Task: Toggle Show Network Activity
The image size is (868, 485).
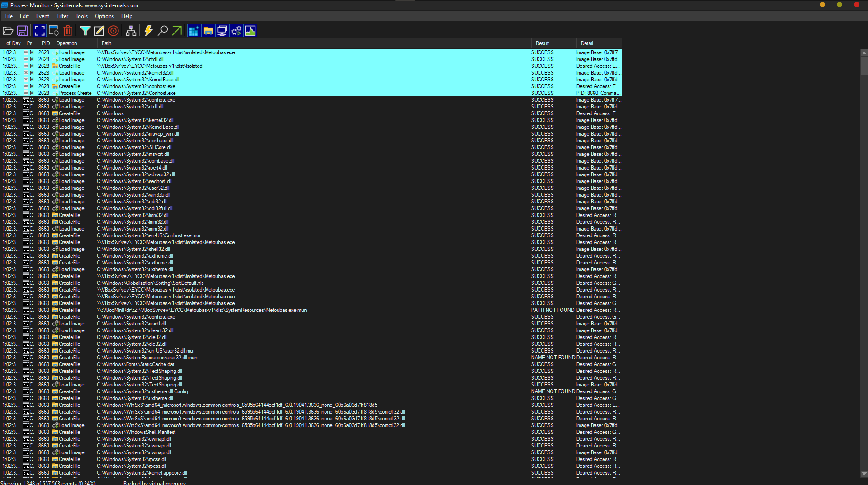Action: (222, 31)
